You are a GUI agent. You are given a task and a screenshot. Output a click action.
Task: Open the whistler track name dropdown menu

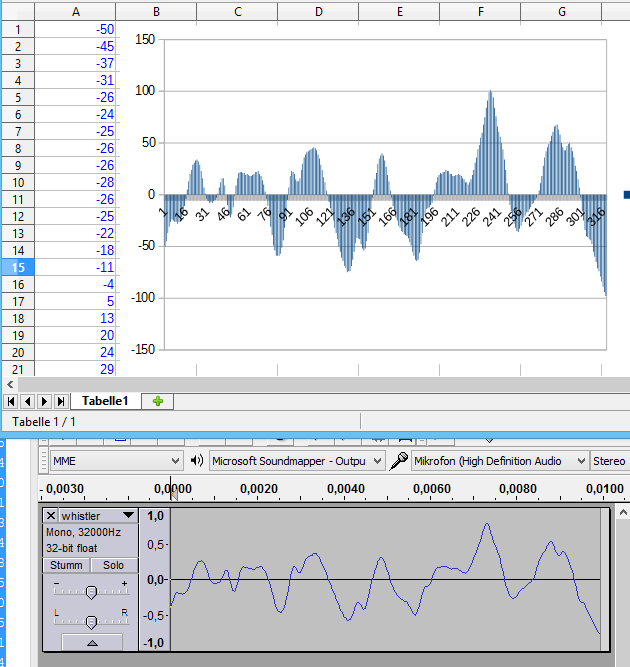click(99, 516)
